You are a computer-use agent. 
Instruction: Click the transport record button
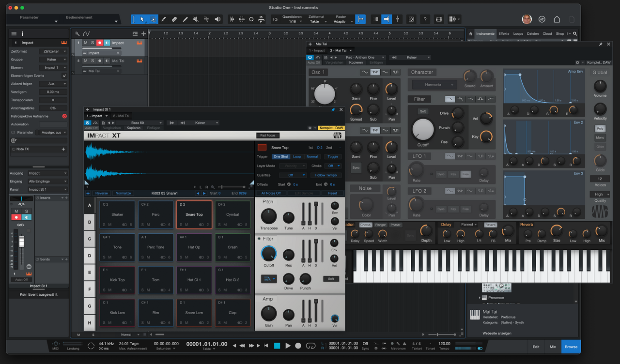pyautogui.click(x=298, y=346)
